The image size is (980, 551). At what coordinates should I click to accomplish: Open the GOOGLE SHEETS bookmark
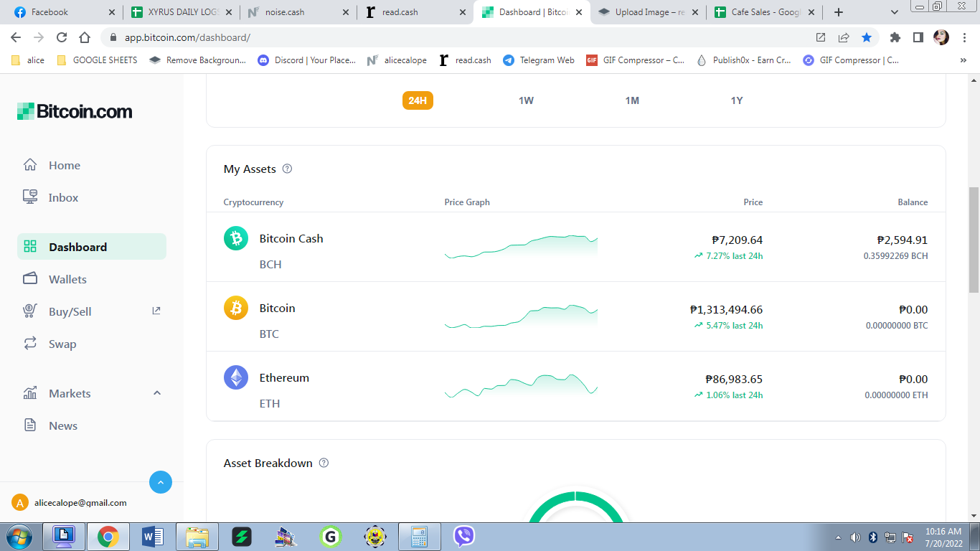tap(97, 60)
